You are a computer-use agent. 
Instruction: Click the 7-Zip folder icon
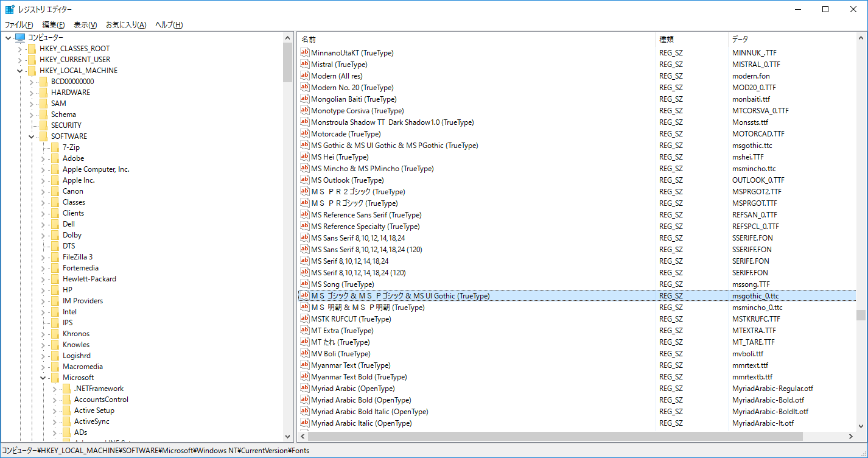point(55,147)
